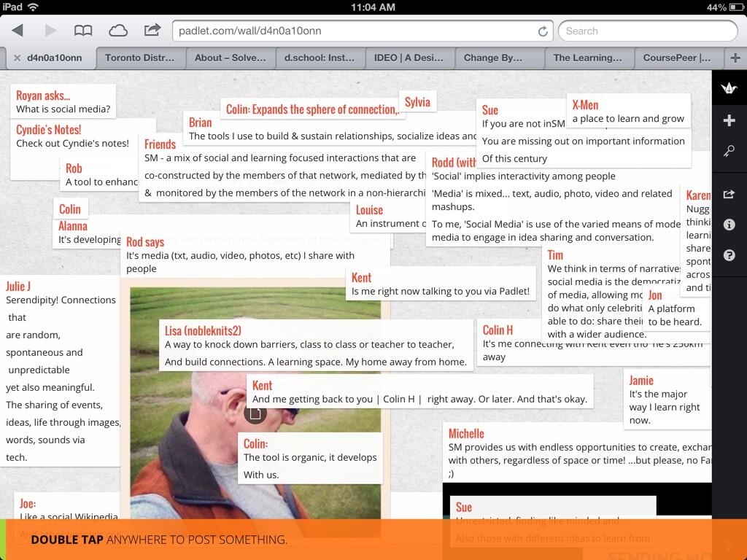Select the Michelle post title

tap(466, 434)
